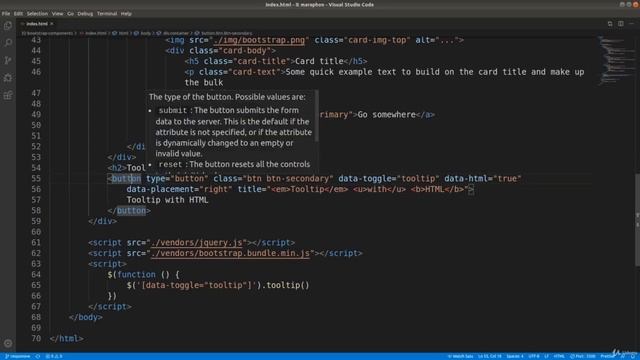
Task: Click 'reset' keyword in the hover tooltip
Action: tap(170, 164)
